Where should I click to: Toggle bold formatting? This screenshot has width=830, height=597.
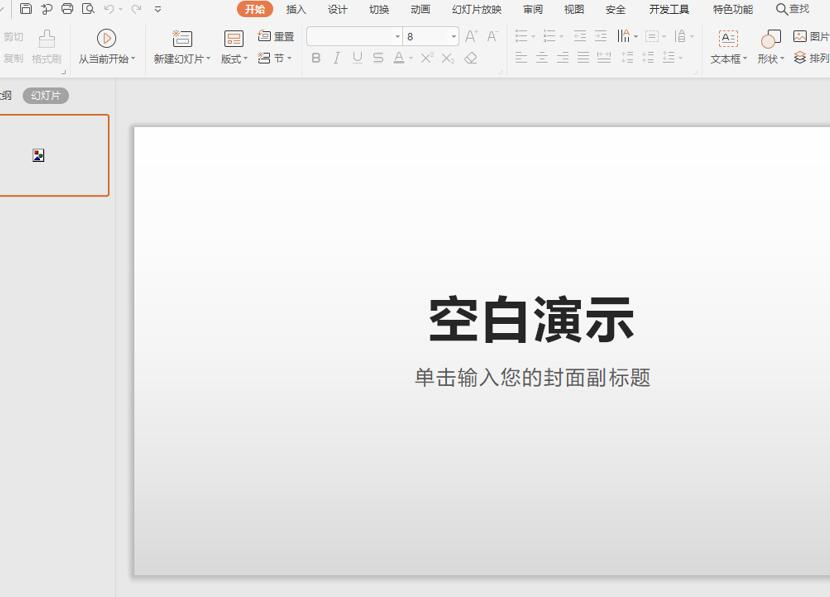pos(316,58)
